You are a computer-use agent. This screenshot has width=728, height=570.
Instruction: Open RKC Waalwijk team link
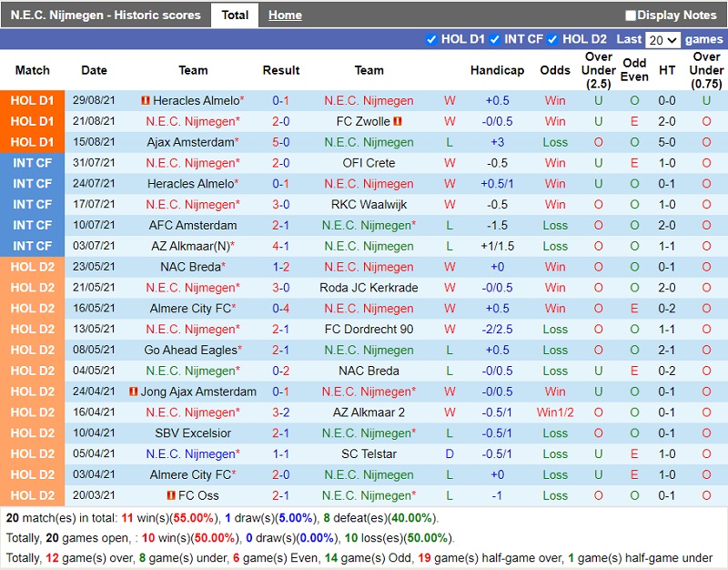(369, 204)
